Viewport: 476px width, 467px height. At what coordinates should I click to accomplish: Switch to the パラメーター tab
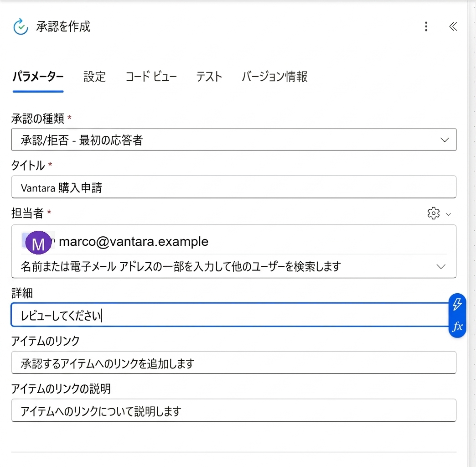[38, 77]
